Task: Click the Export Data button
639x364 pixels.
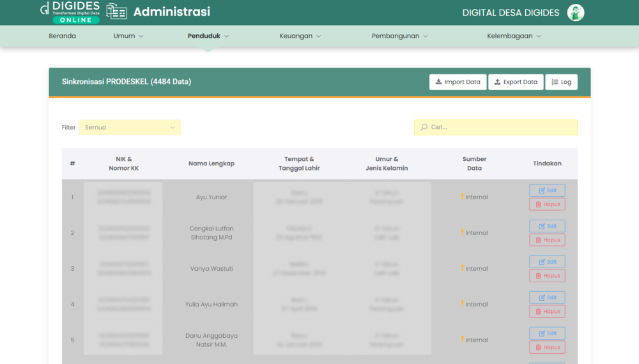Action: tap(516, 82)
